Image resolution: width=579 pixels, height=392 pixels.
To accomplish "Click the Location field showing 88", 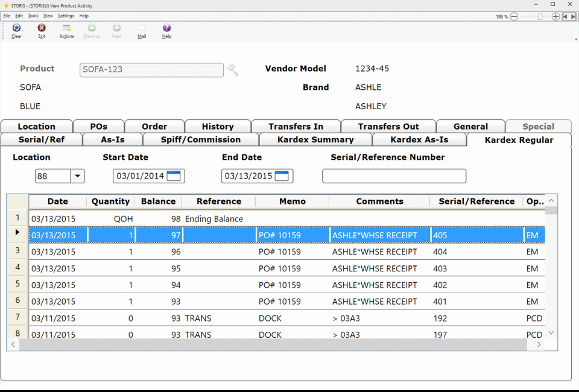I will click(53, 176).
